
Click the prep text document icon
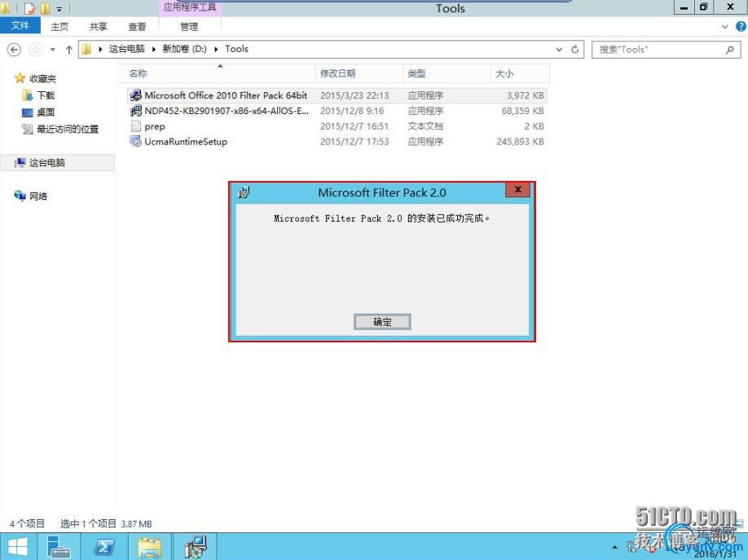[135, 126]
